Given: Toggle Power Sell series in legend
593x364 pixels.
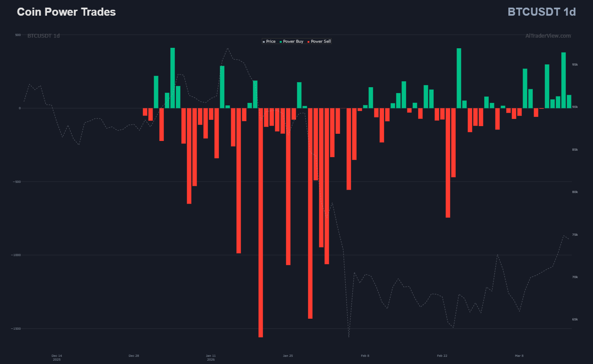Looking at the screenshot, I should tap(321, 41).
